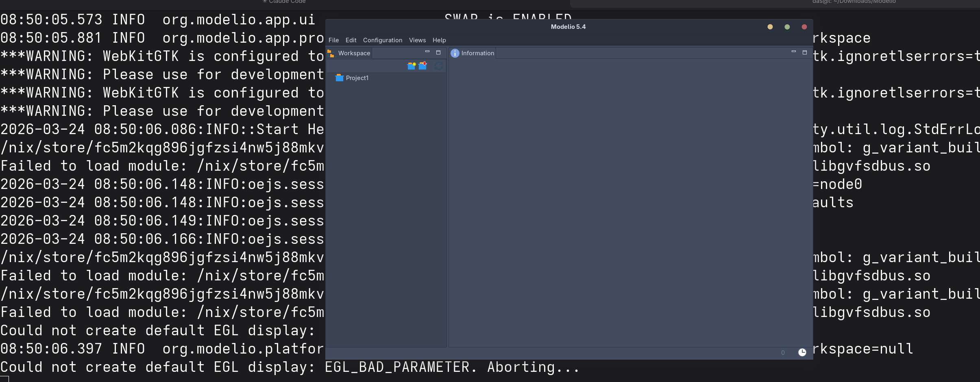The image size is (980, 382).
Task: Open the Views menu
Action: [x=417, y=40]
